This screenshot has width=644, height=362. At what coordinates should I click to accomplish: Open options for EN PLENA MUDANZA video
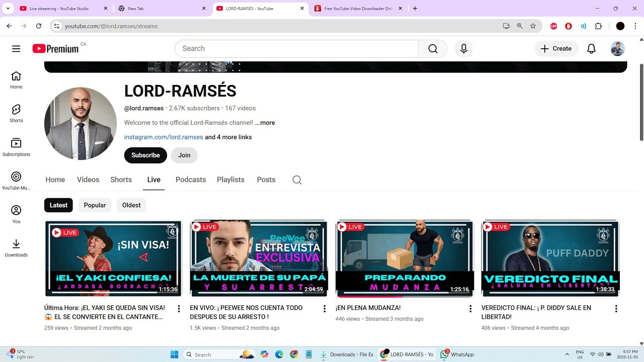[470, 309]
